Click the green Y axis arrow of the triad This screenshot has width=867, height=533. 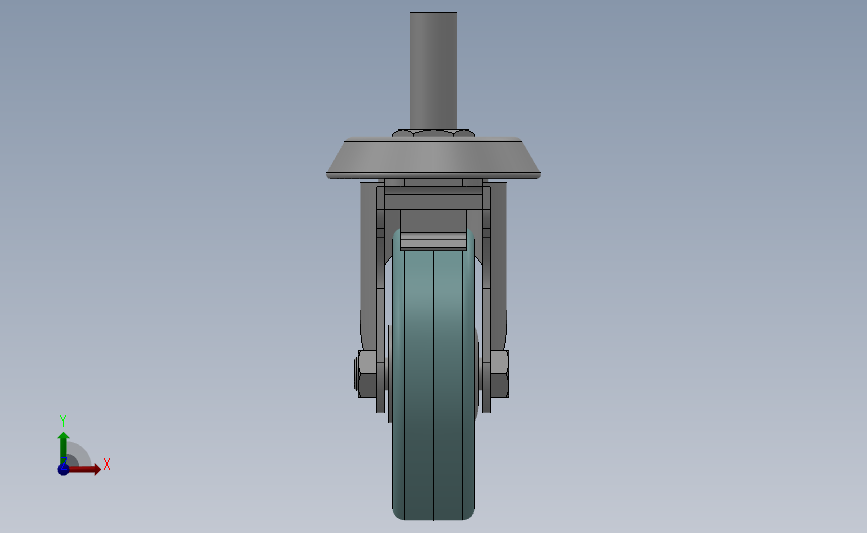[x=64, y=448]
